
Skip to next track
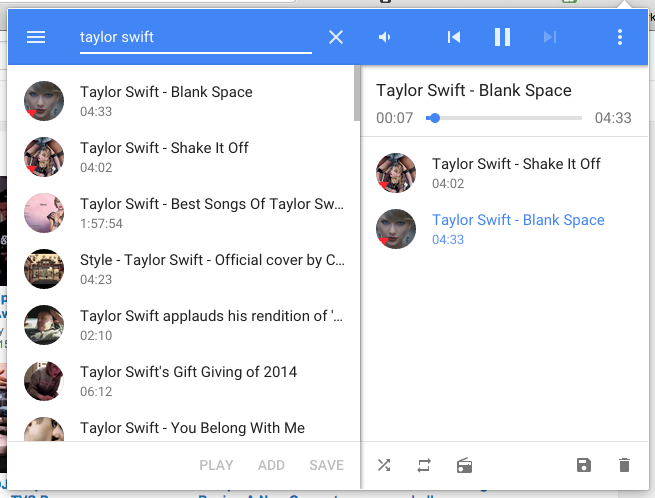(x=549, y=37)
